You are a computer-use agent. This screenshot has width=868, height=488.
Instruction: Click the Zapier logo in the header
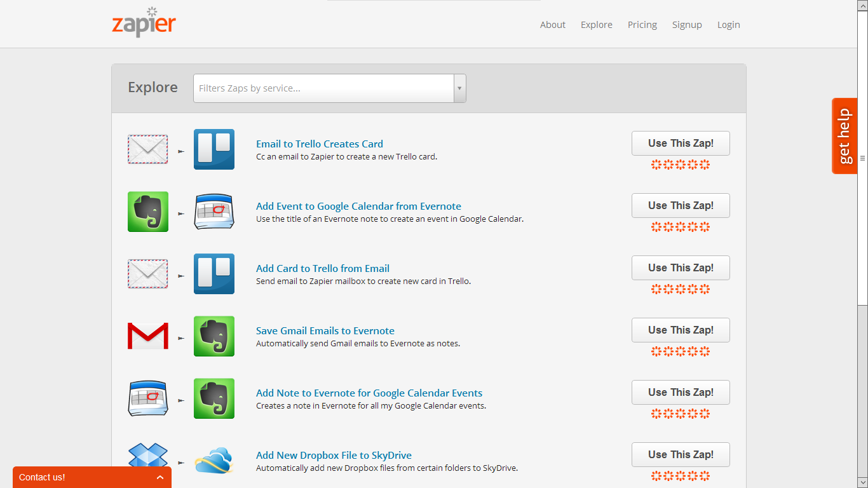(x=144, y=24)
